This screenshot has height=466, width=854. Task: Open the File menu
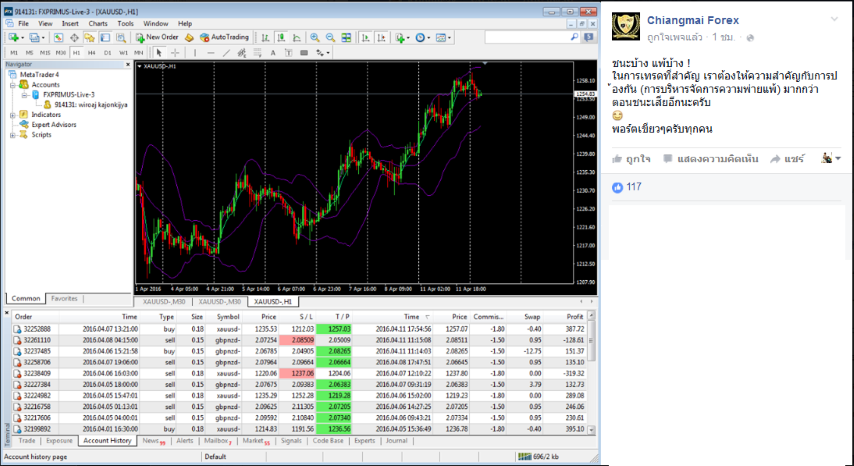pos(23,23)
